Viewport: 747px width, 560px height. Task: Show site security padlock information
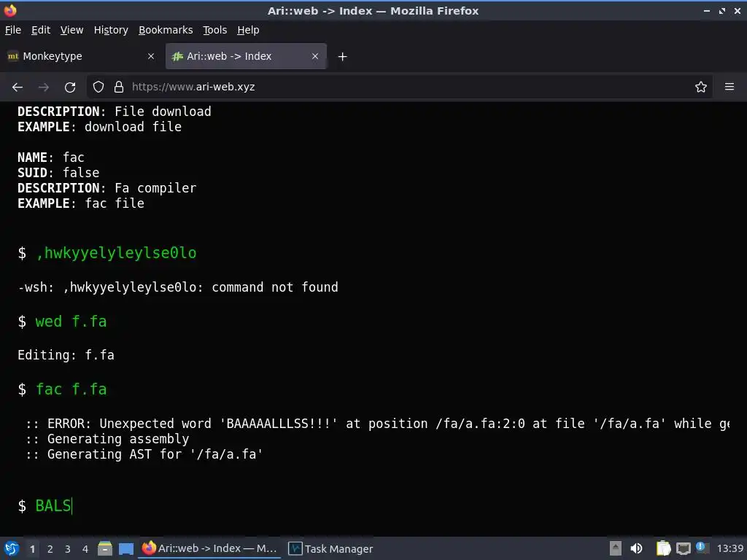point(119,87)
